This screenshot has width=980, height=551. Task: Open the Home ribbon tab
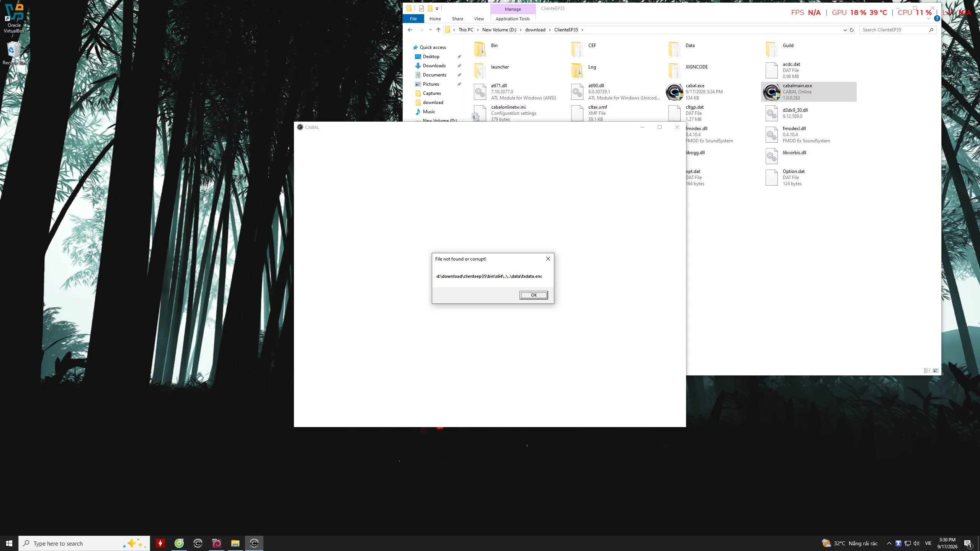(435, 19)
